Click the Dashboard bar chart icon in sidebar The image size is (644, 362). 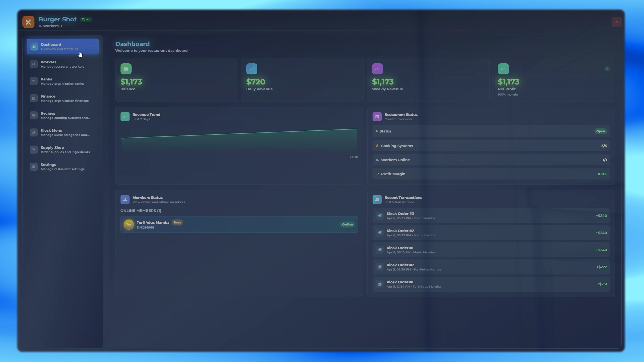click(34, 47)
